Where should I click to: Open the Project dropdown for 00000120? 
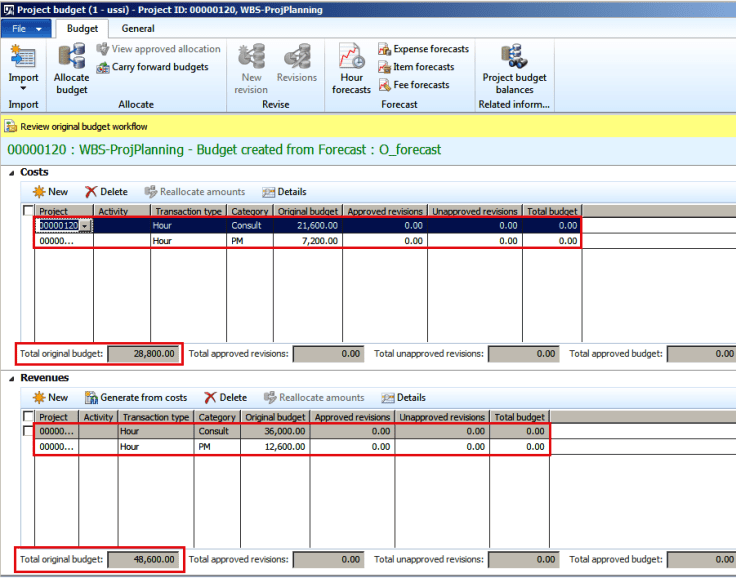(x=85, y=226)
